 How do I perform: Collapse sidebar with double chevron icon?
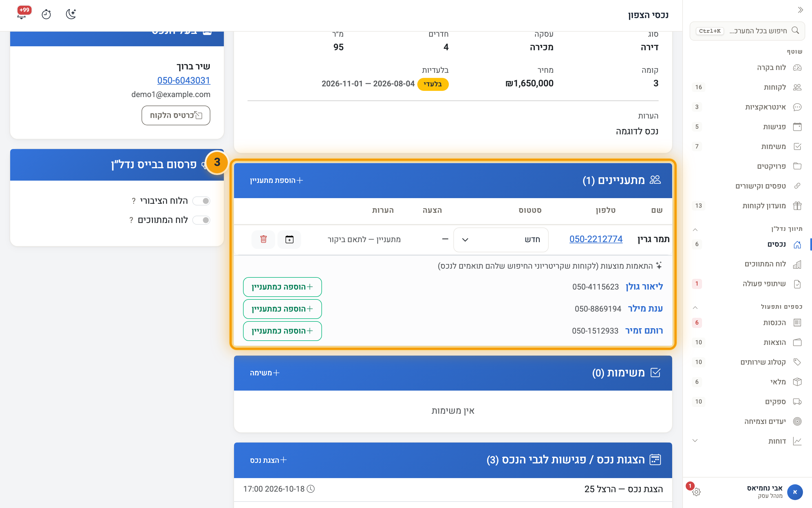pos(800,10)
